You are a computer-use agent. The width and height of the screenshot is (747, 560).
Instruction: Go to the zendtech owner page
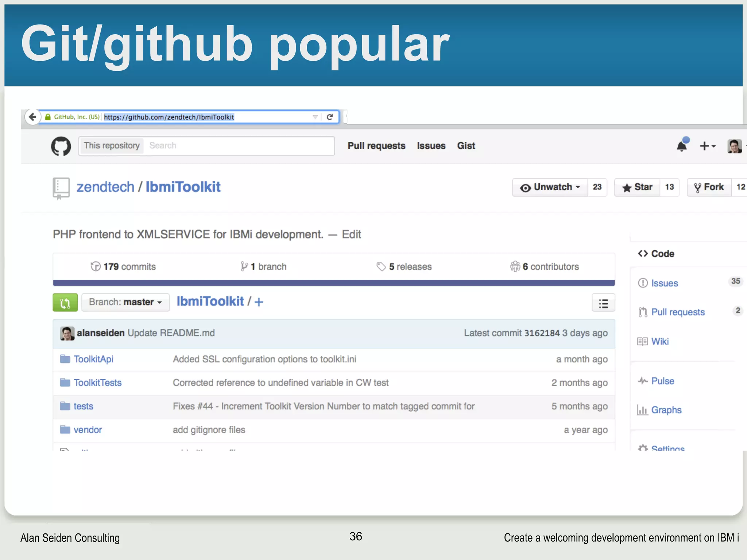point(105,187)
